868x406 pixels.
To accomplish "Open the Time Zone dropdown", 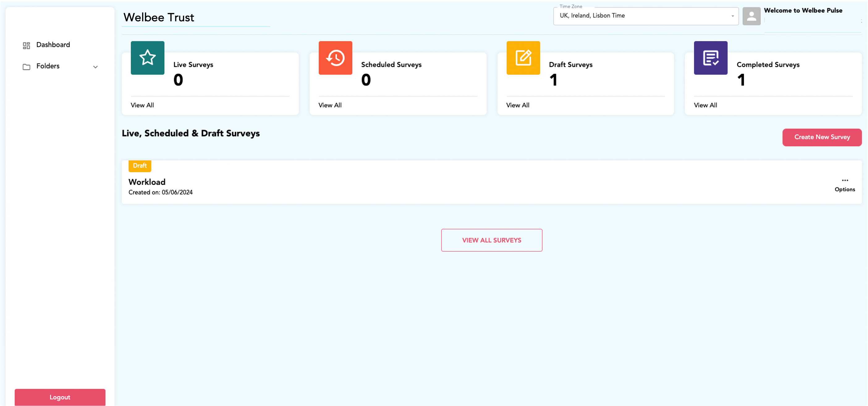I will click(x=645, y=15).
